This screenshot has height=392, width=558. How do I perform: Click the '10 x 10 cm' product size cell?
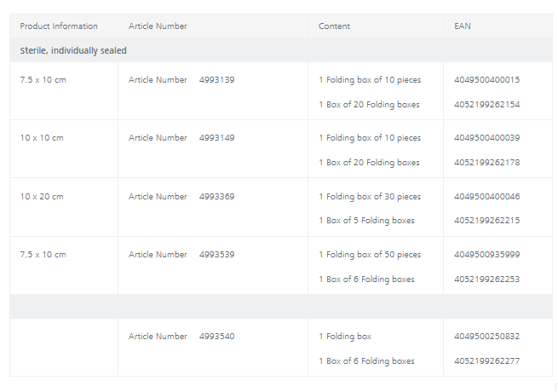42,138
